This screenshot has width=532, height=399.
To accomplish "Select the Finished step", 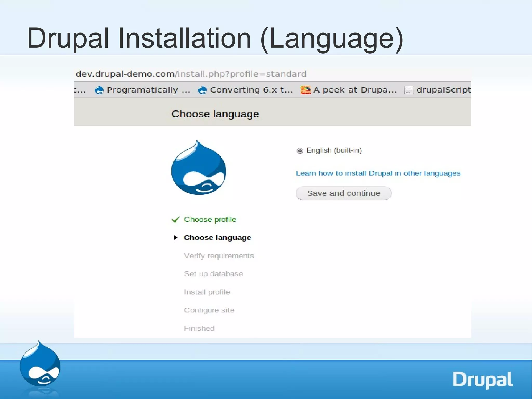I will point(199,328).
